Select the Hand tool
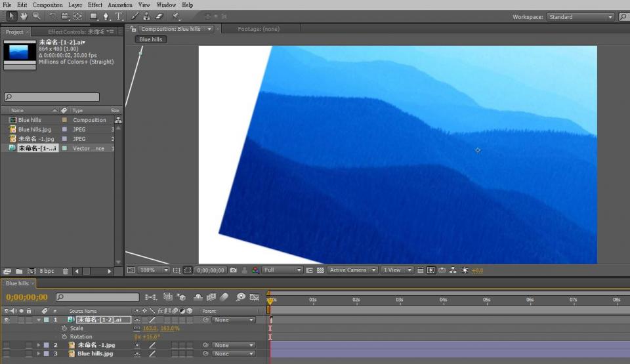630x364 pixels. coord(24,16)
